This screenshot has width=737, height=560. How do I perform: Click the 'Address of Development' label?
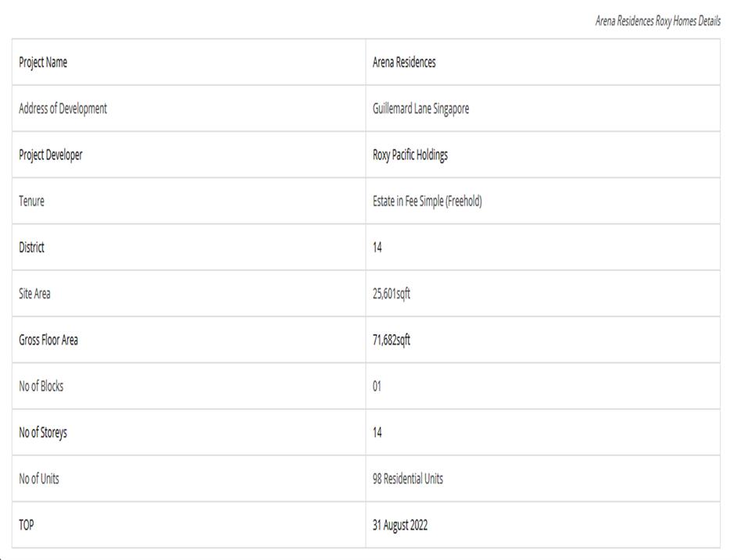[63, 109]
